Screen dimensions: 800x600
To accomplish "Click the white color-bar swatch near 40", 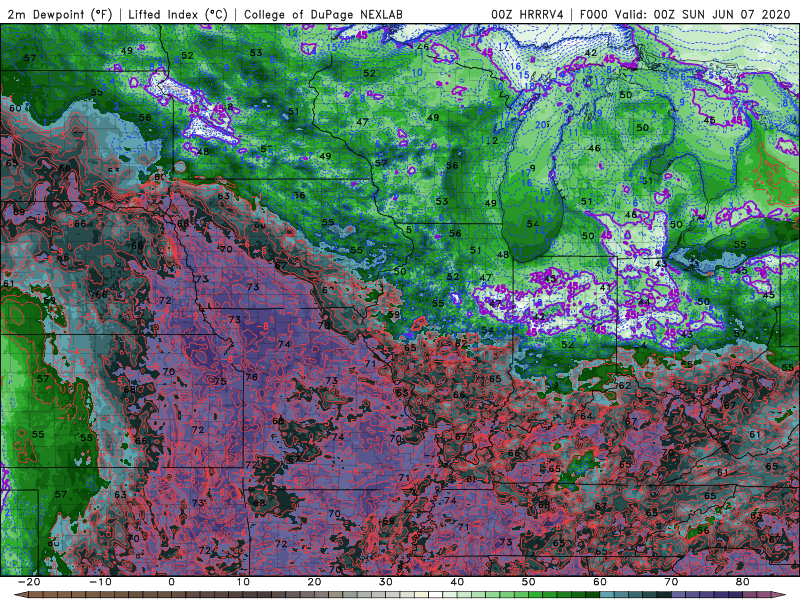I will pos(436,594).
